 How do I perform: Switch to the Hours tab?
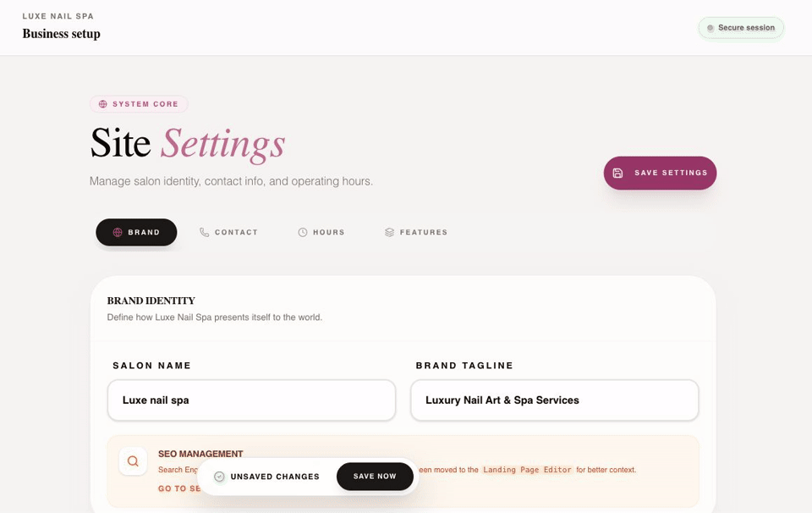[321, 232]
